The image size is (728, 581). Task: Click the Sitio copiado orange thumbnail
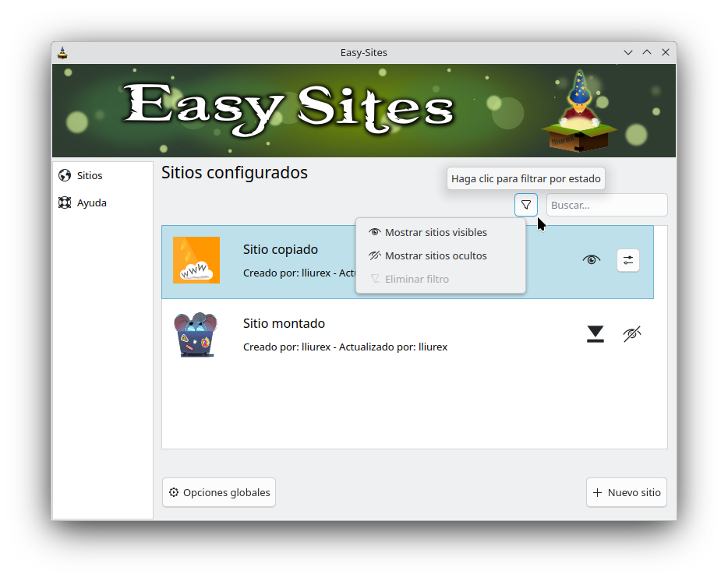(x=196, y=260)
